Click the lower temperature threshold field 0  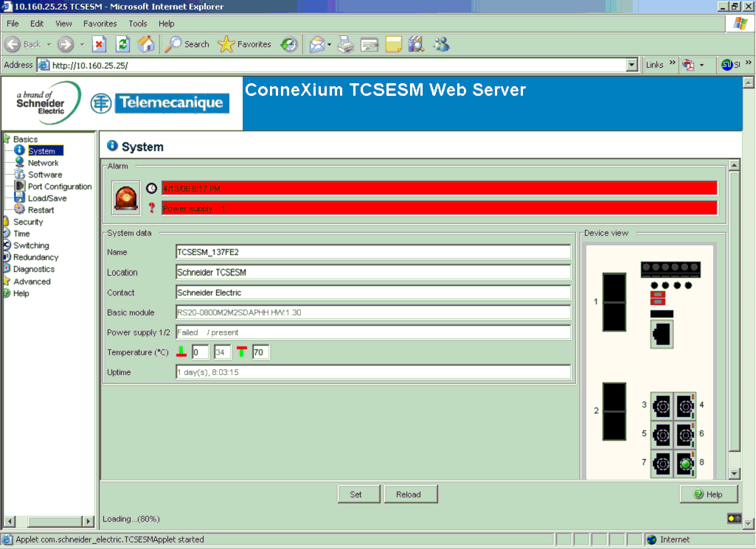pyautogui.click(x=200, y=352)
